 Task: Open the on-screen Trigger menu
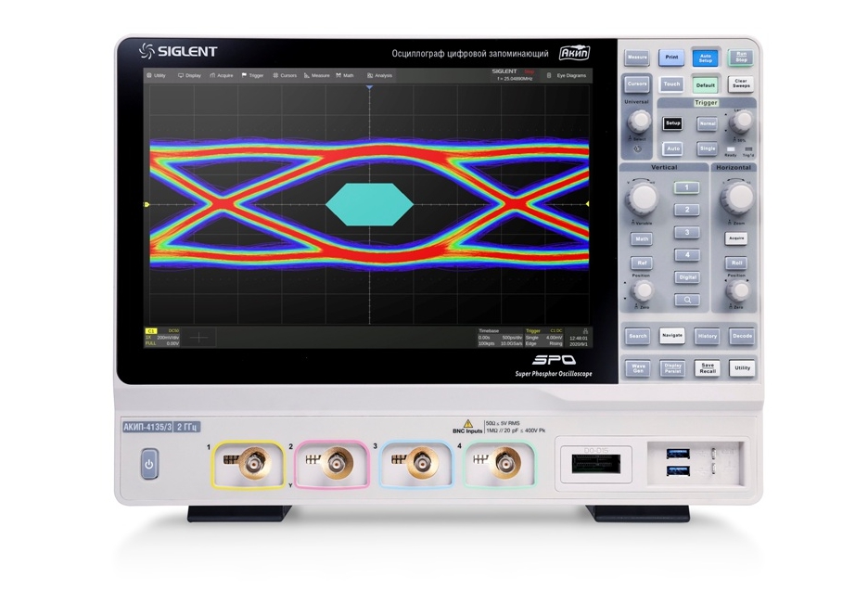252,75
